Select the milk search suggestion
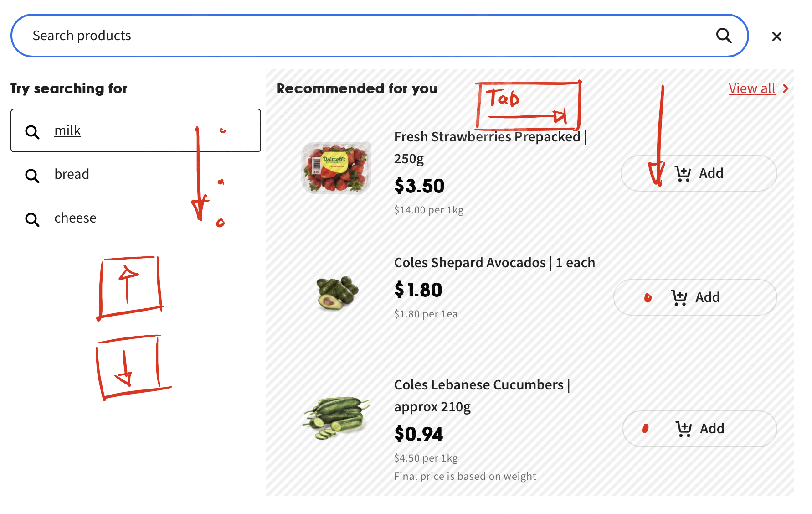Screen dimensions: 812x514 tap(67, 131)
